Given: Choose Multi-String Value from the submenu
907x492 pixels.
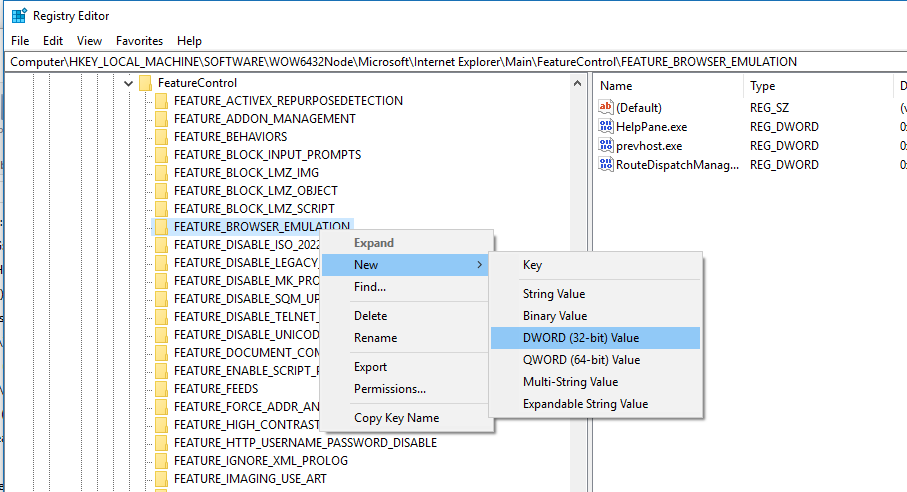Looking at the screenshot, I should (x=595, y=382).
